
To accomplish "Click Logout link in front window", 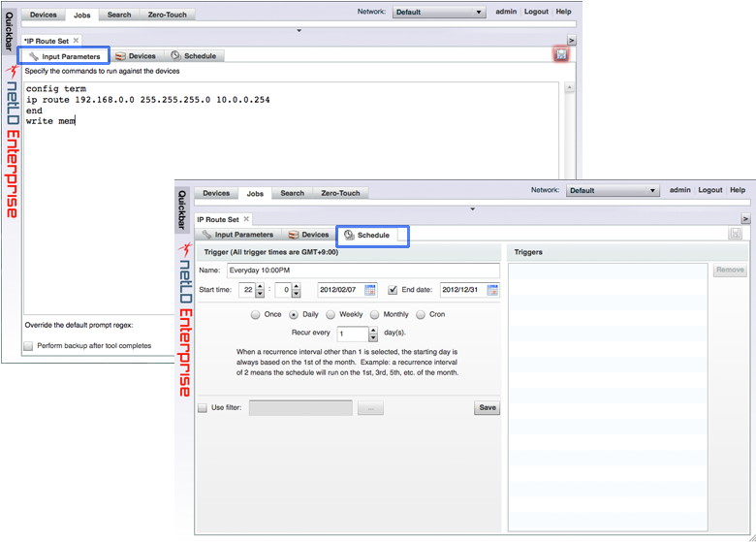I will [710, 190].
